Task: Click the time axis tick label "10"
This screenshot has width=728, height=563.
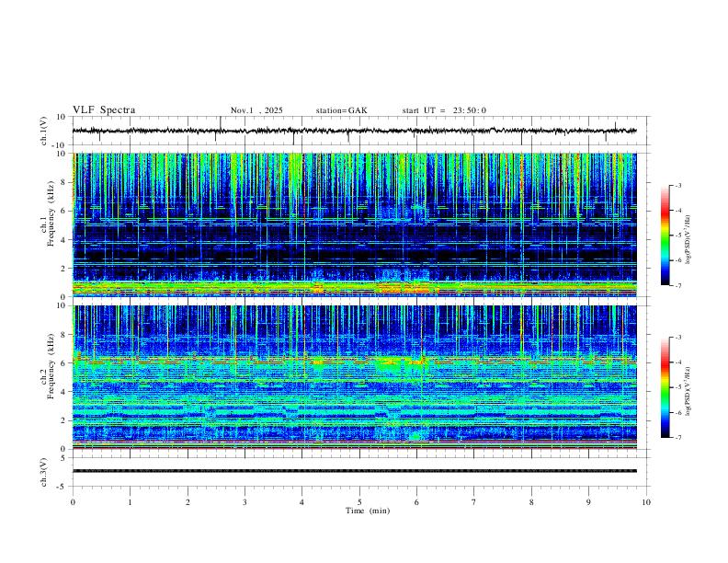Action: click(x=646, y=502)
